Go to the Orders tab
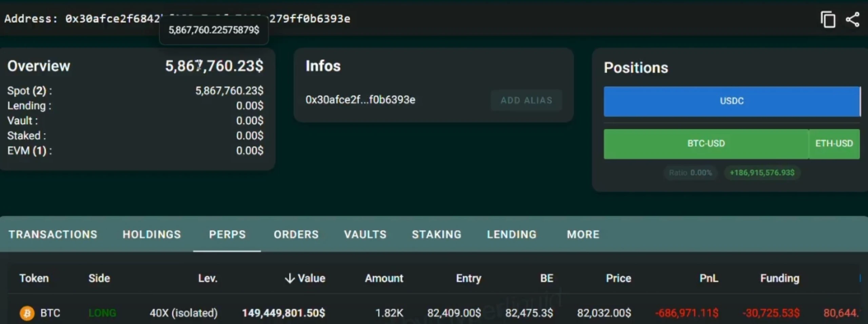The height and width of the screenshot is (324, 868). pos(296,234)
